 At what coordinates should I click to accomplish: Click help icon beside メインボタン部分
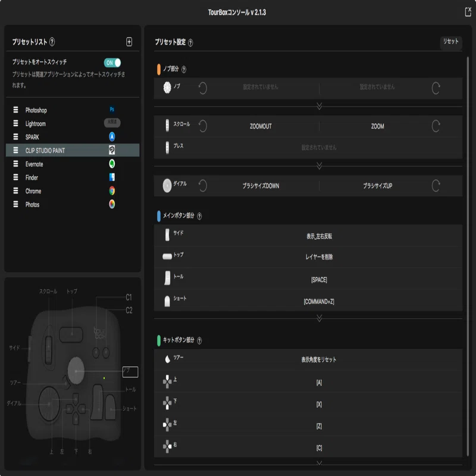coord(199,216)
